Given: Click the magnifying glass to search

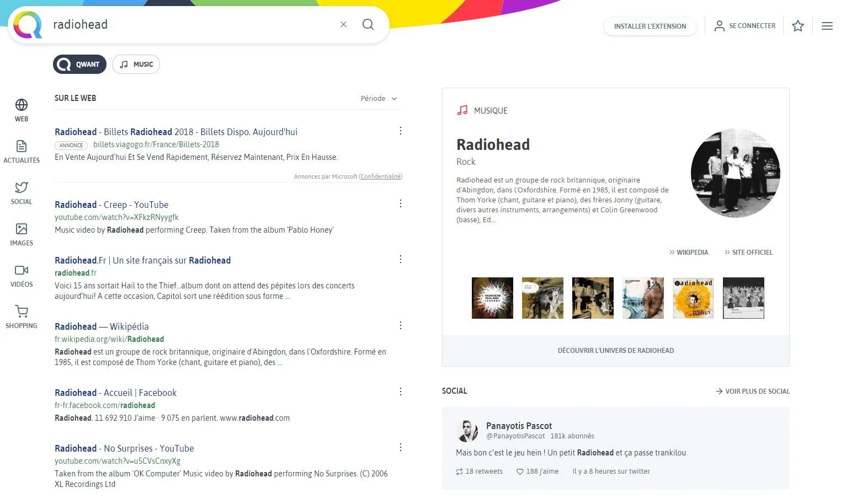Looking at the screenshot, I should [368, 24].
